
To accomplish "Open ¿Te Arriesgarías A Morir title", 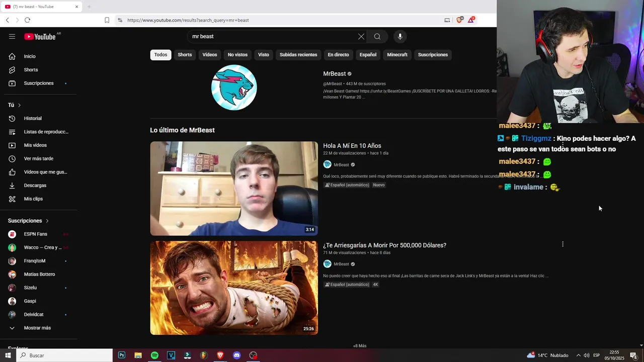I will 384,245.
